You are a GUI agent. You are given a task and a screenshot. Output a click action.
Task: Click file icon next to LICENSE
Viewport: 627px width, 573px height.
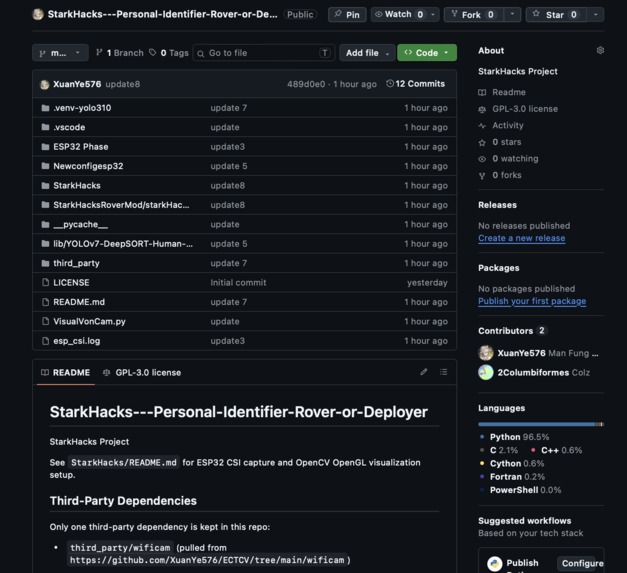pyautogui.click(x=45, y=283)
